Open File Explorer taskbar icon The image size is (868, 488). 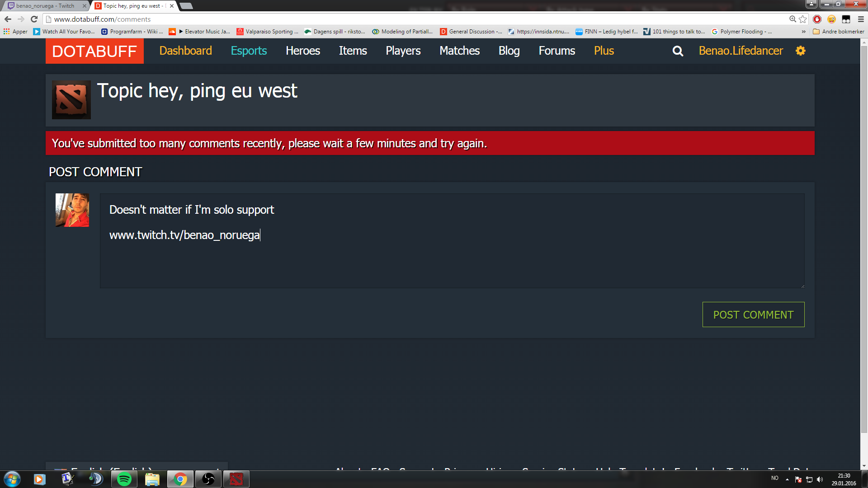[x=152, y=479]
